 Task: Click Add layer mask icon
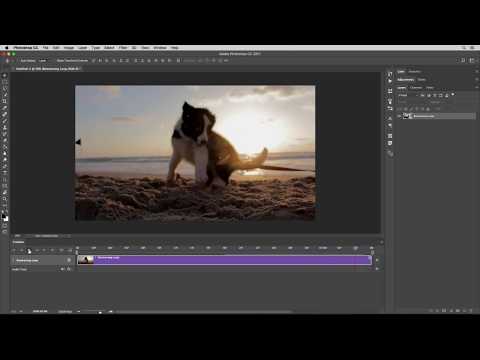(444, 310)
